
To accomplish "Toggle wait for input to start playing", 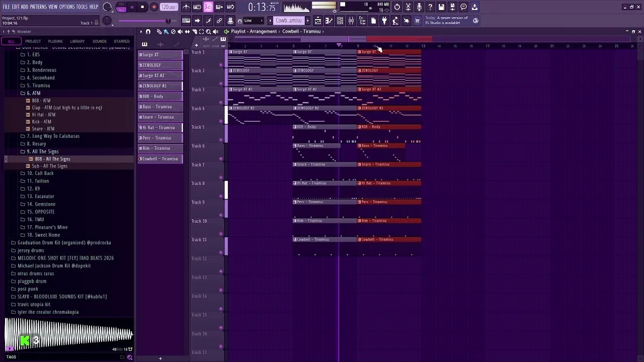I will (x=197, y=7).
